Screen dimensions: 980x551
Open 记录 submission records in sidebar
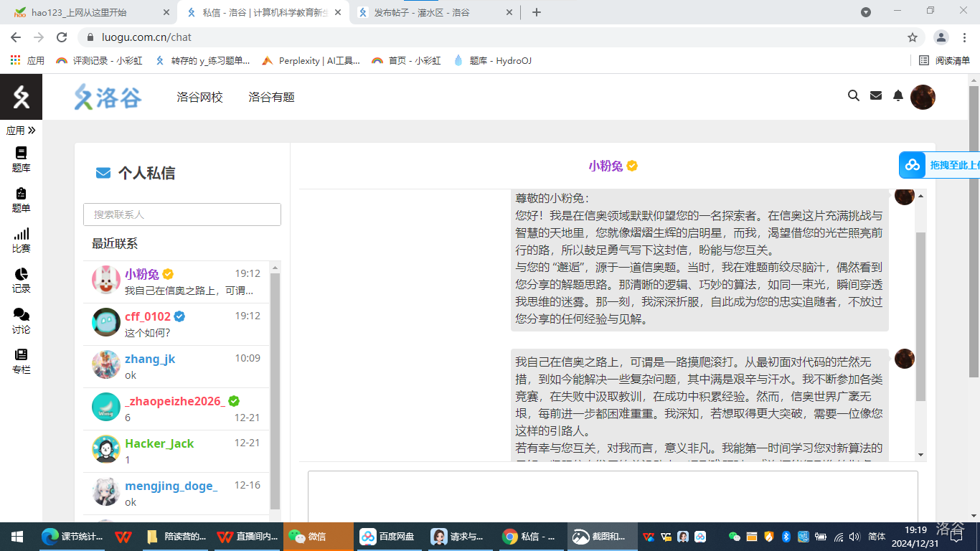21,280
